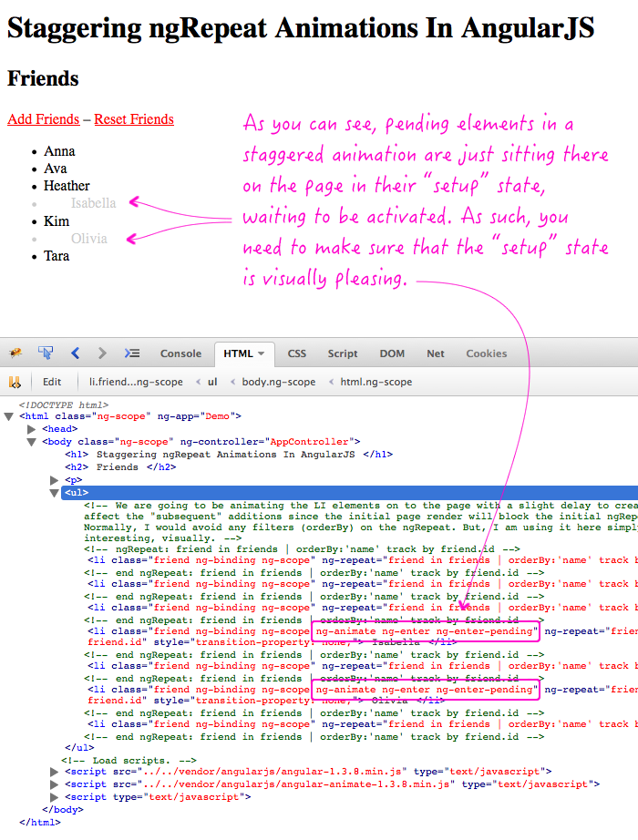
Task: Click the Edit button in Firebug
Action: pos(52,382)
